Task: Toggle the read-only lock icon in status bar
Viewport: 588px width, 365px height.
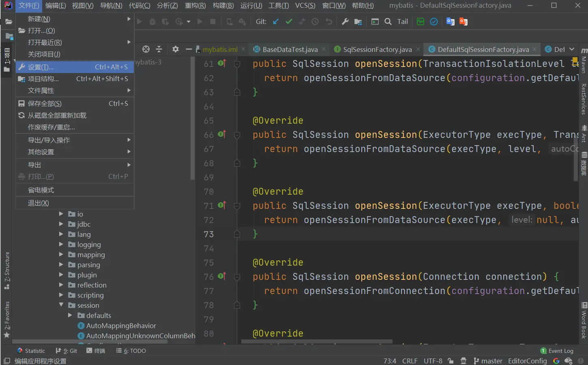Action: [451, 361]
